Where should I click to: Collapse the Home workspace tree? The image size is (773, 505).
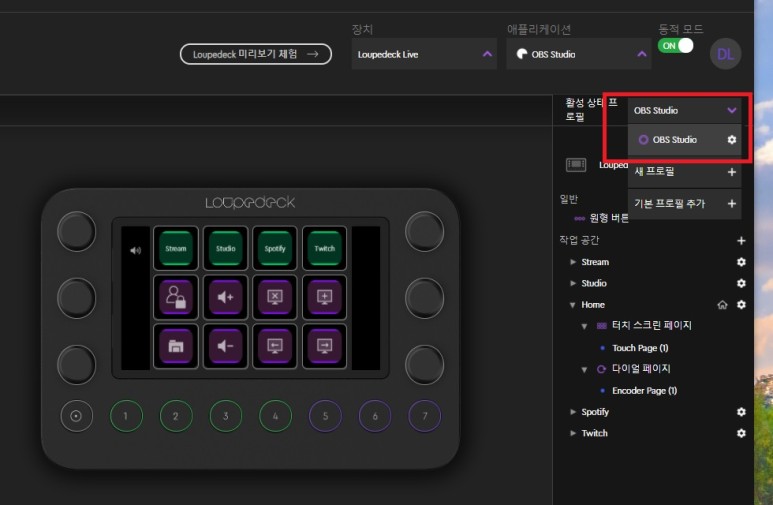(572, 305)
